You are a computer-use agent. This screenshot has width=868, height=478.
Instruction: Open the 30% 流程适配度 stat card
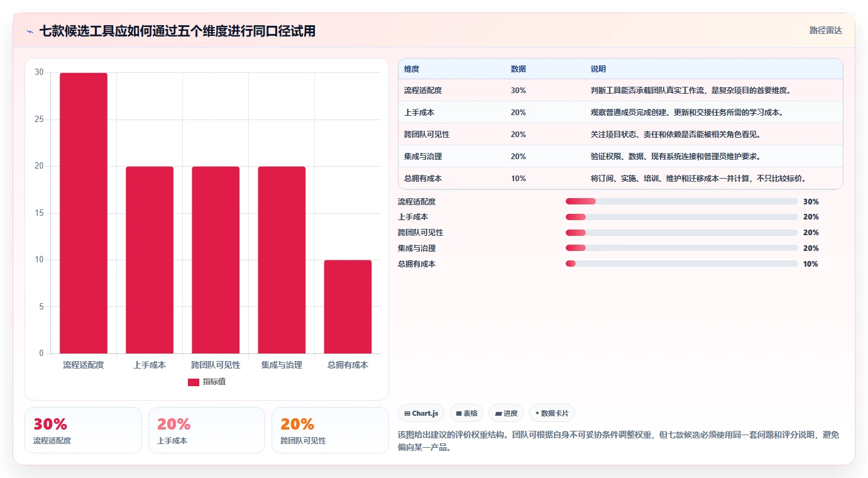(x=83, y=430)
